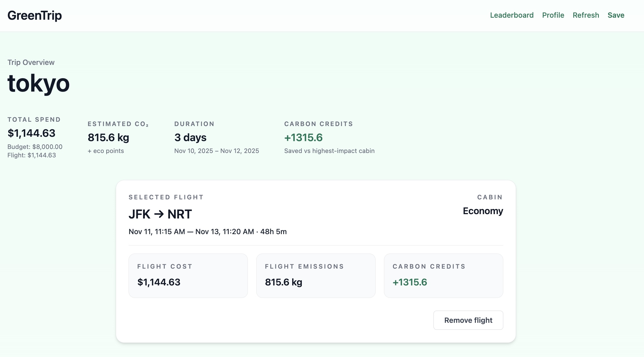
Task: Refresh the trip data
Action: (x=586, y=15)
